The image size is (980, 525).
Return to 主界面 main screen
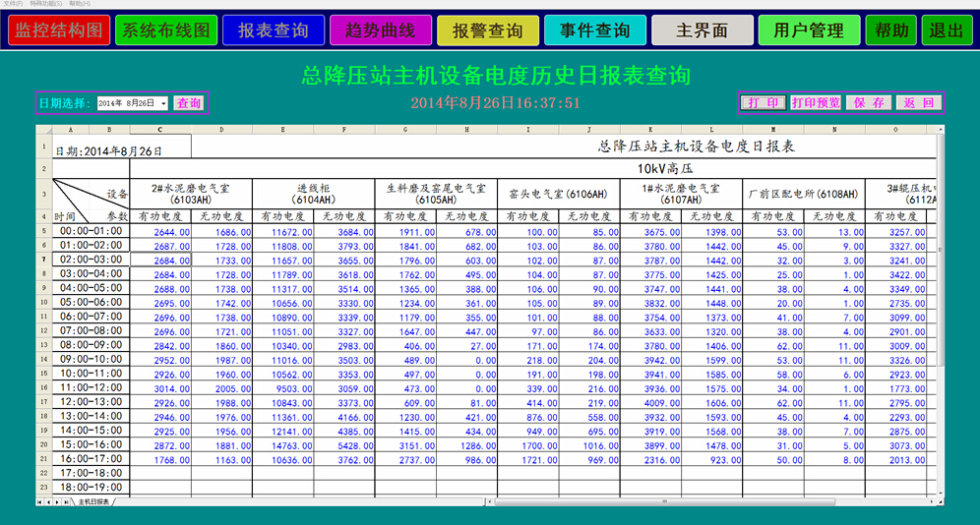coord(702,30)
